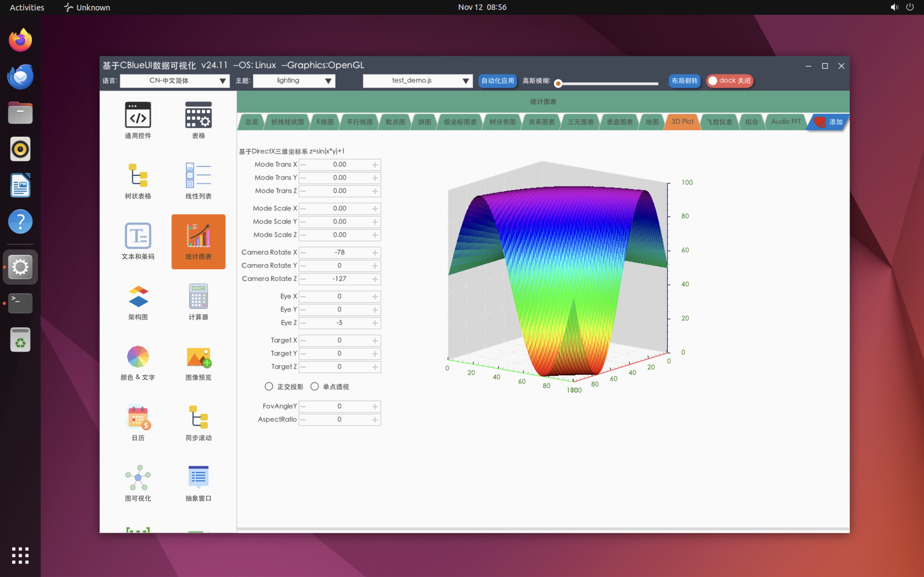Select the 表格 table icon

pos(198,115)
